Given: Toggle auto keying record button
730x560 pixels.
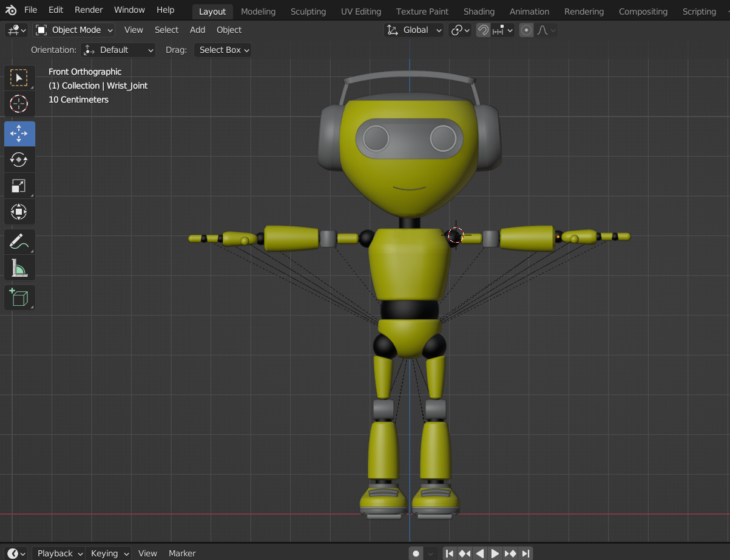Looking at the screenshot, I should [416, 553].
